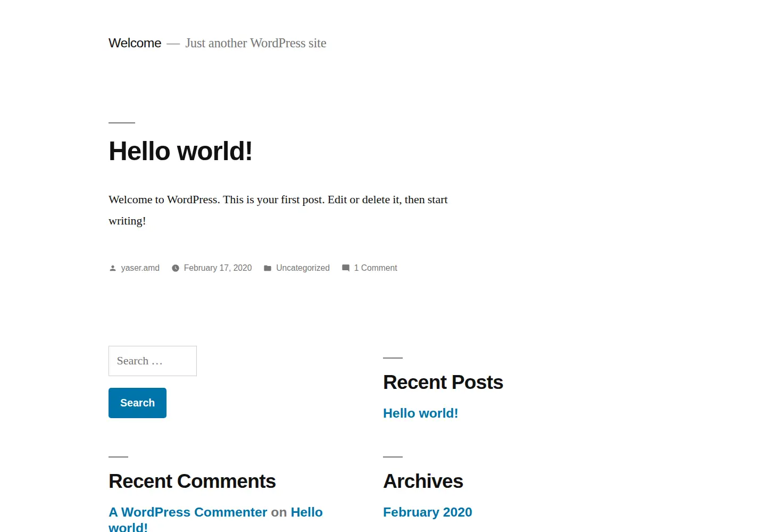Click the author person icon
Screen dimensions: 766x532
click(x=113, y=268)
